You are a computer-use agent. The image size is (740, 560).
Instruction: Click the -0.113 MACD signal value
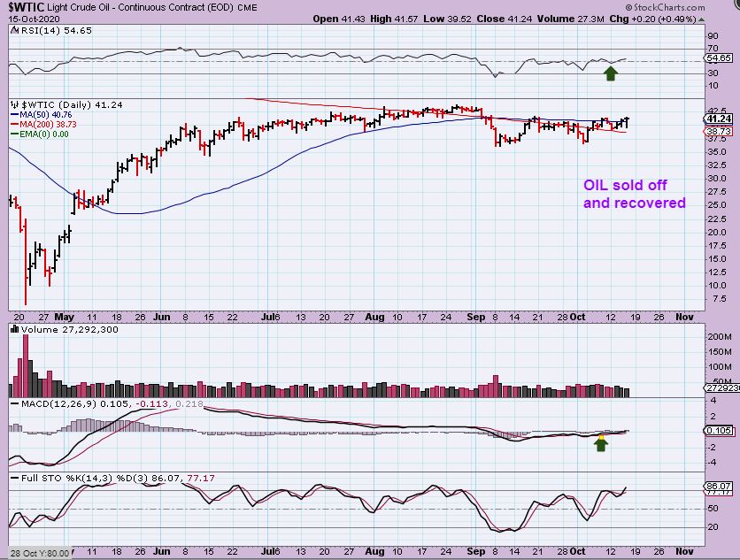pos(151,404)
